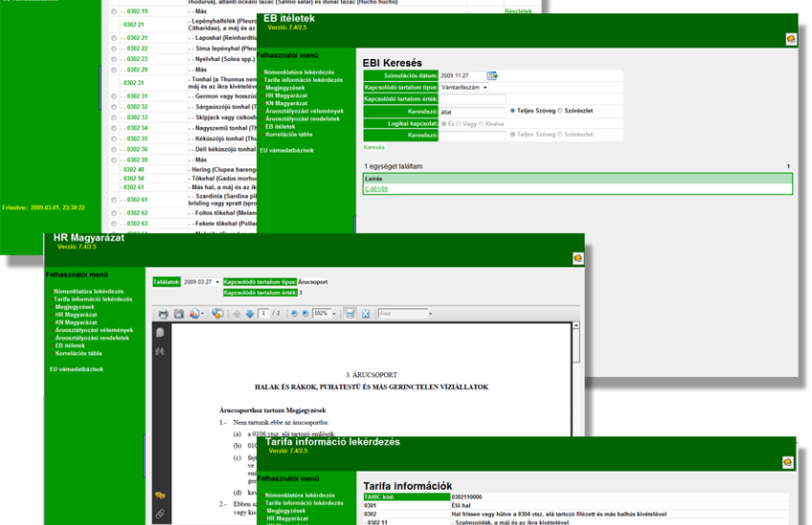This screenshot has width=812, height=525.
Task: Go to the next PDF page with the down arrow
Action: [x=250, y=313]
